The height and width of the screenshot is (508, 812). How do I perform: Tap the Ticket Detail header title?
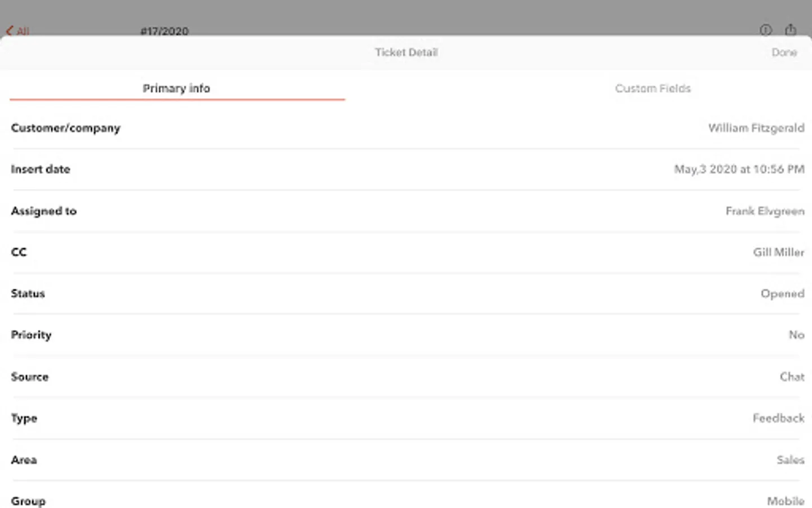coord(406,52)
